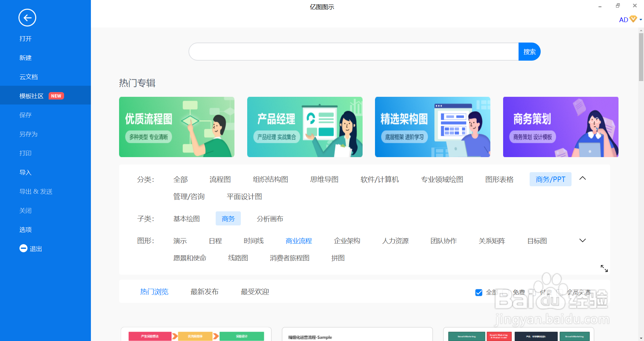Toggle the 会员免费 filter checkbox

[x=559, y=292]
